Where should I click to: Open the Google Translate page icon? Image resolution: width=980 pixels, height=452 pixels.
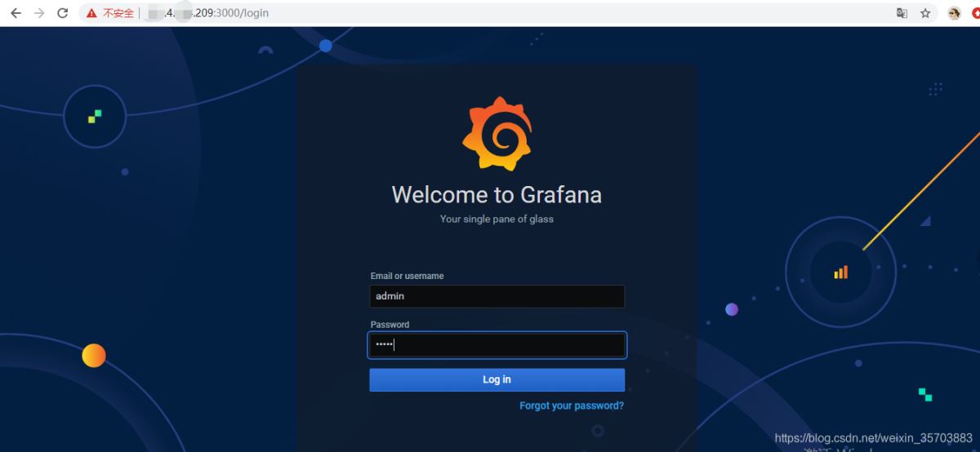coord(902,13)
